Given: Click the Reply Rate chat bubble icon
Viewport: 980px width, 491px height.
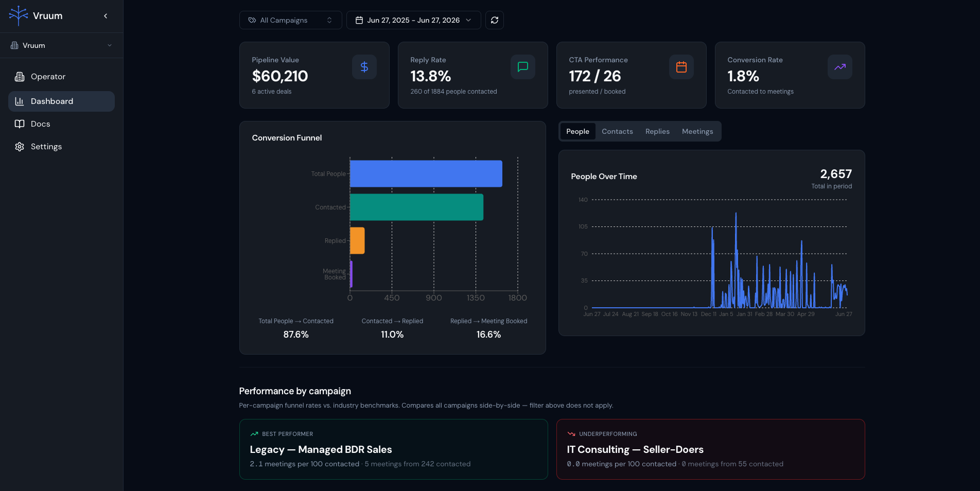Looking at the screenshot, I should click(523, 67).
